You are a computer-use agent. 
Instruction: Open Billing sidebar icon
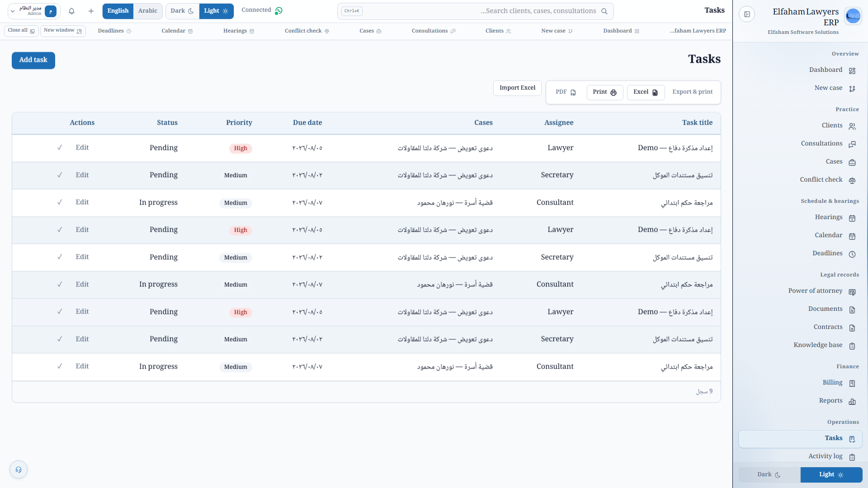[x=852, y=384]
